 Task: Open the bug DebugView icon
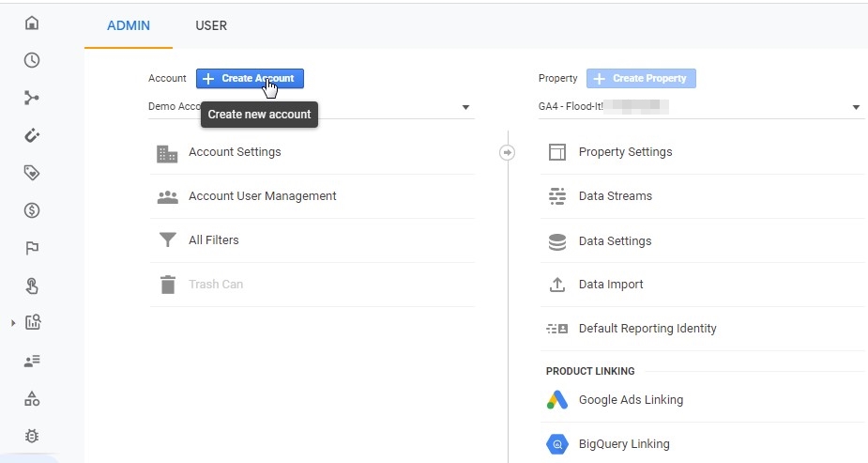[x=32, y=436]
